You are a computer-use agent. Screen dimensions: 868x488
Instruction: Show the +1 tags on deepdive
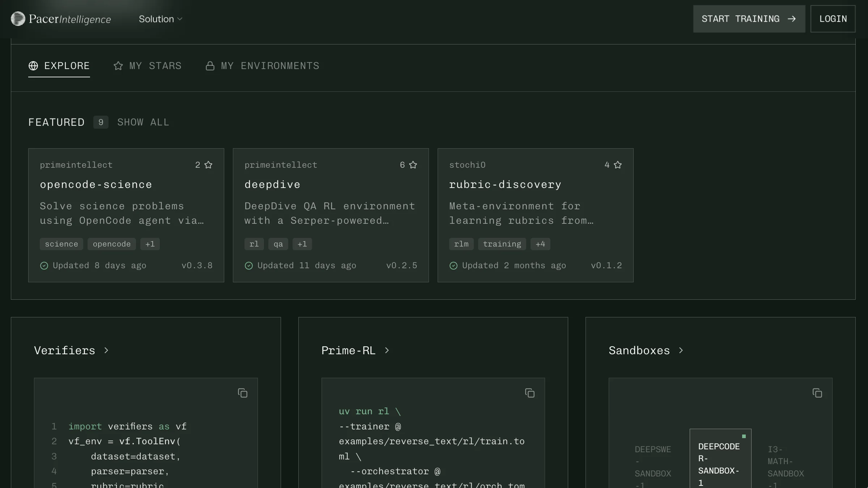[x=302, y=244]
